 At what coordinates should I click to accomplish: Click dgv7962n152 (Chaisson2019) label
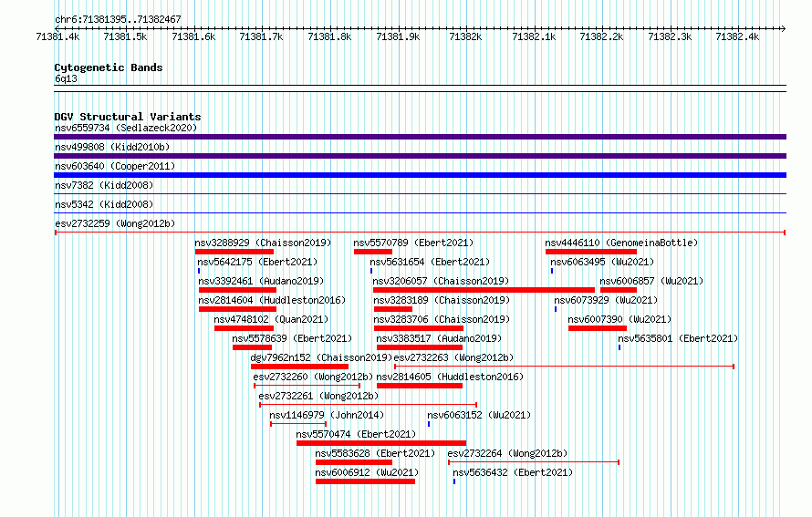tap(321, 357)
